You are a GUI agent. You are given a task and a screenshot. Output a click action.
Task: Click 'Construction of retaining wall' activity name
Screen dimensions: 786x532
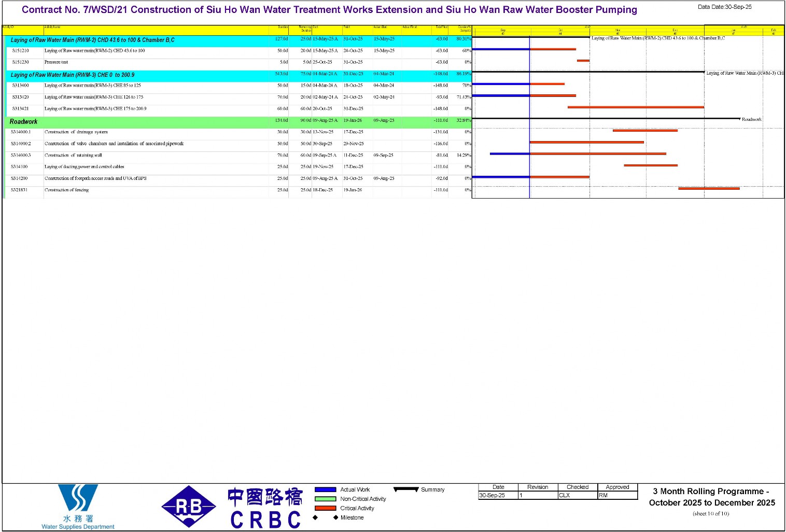[73, 156]
